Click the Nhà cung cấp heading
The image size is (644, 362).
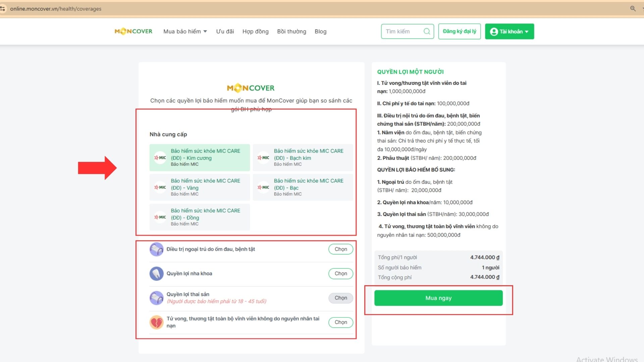pos(168,134)
